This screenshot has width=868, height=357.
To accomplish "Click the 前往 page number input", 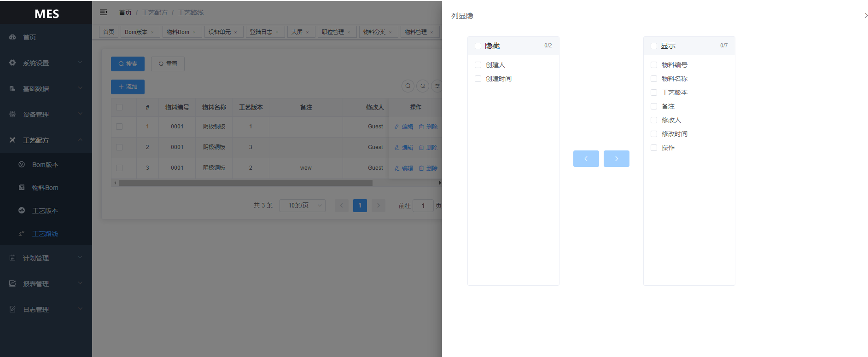I will point(423,206).
